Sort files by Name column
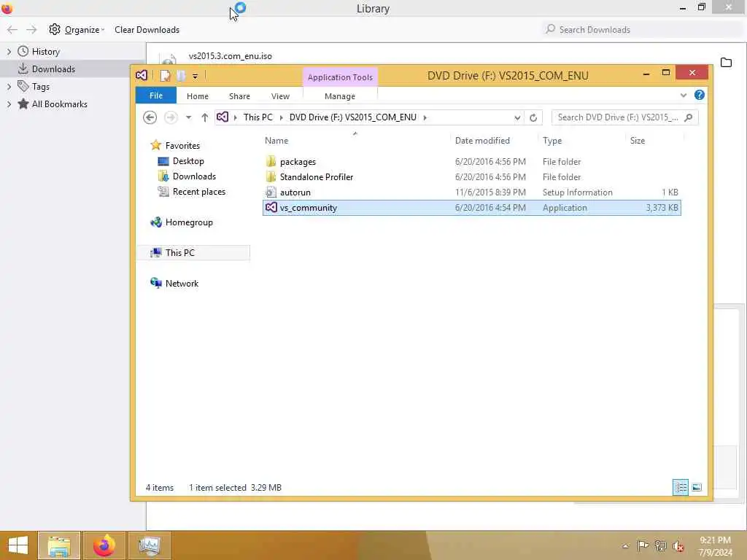Image resolution: width=747 pixels, height=560 pixels. pos(276,141)
